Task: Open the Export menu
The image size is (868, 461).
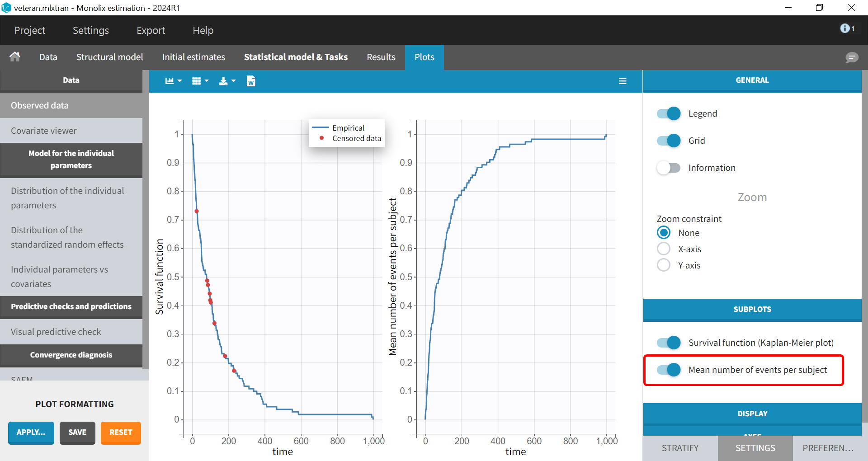Action: (x=151, y=30)
